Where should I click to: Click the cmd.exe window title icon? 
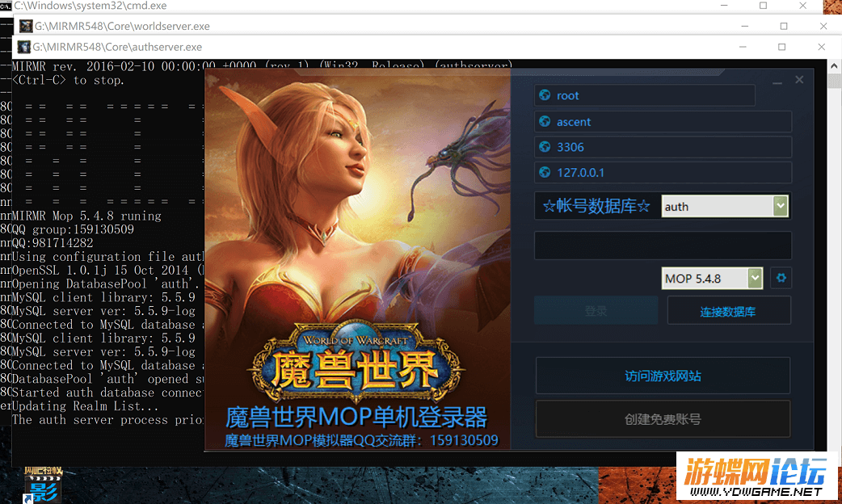click(x=6, y=6)
